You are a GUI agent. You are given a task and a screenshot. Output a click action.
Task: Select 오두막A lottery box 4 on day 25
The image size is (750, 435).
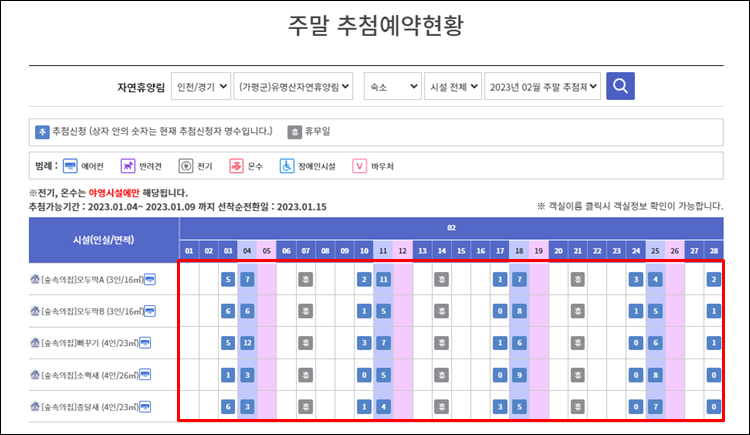655,279
